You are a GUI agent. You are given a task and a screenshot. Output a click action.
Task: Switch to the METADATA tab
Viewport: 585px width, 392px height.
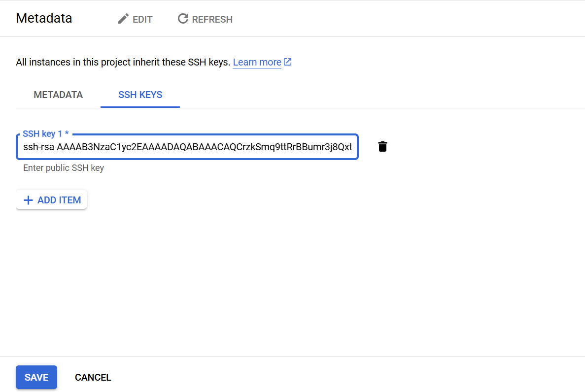pyautogui.click(x=58, y=95)
